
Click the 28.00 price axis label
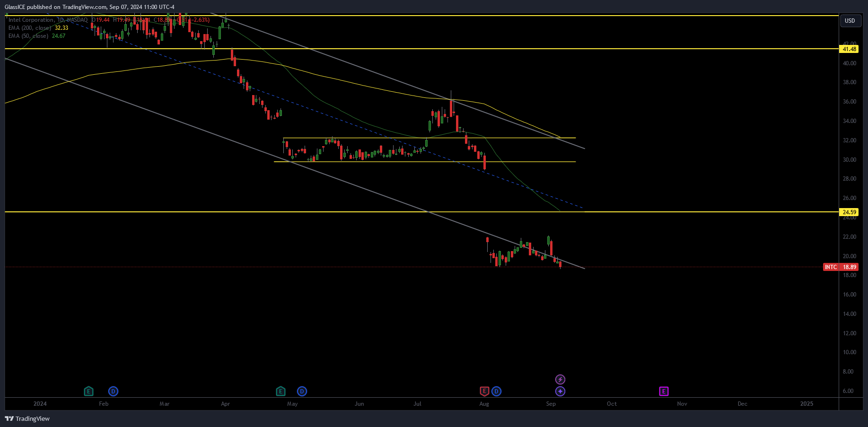point(850,179)
